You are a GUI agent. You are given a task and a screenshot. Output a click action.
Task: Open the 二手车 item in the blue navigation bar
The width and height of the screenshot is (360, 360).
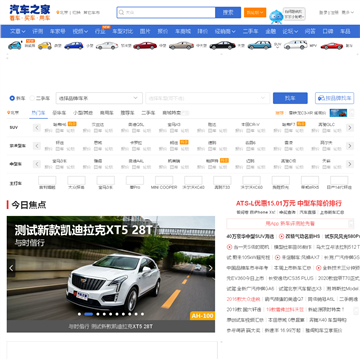pos(250,31)
